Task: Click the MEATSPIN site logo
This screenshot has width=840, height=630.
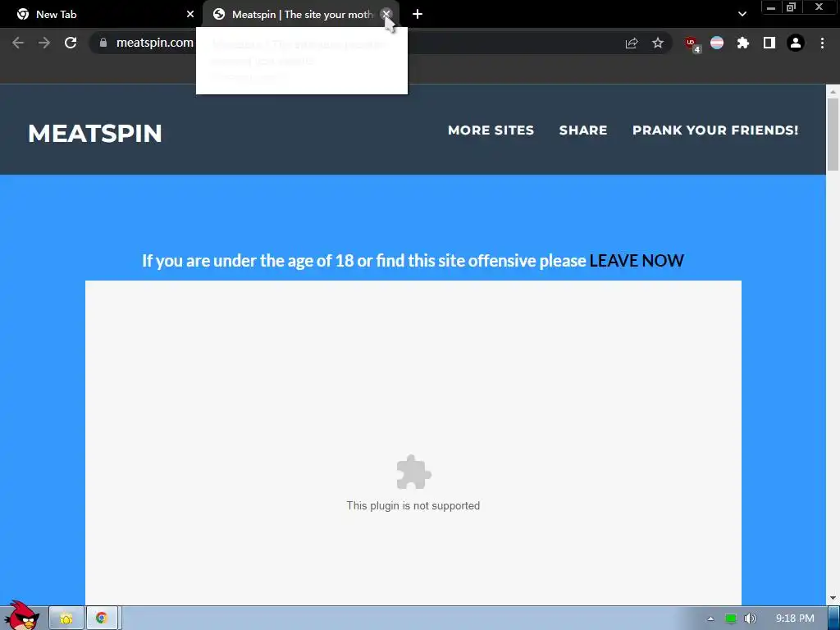Action: pos(95,134)
